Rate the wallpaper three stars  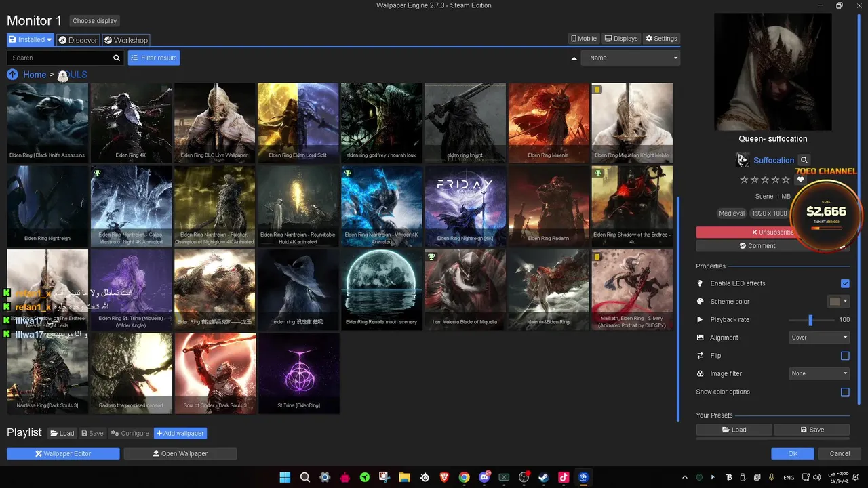[765, 180]
